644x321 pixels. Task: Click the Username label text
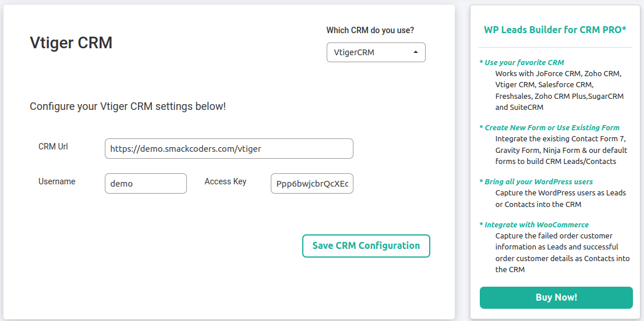56,181
